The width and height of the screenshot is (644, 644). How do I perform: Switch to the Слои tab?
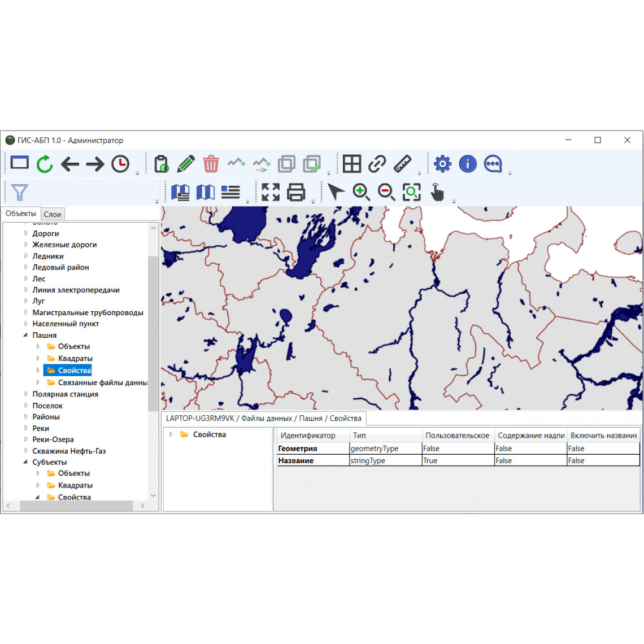[53, 215]
